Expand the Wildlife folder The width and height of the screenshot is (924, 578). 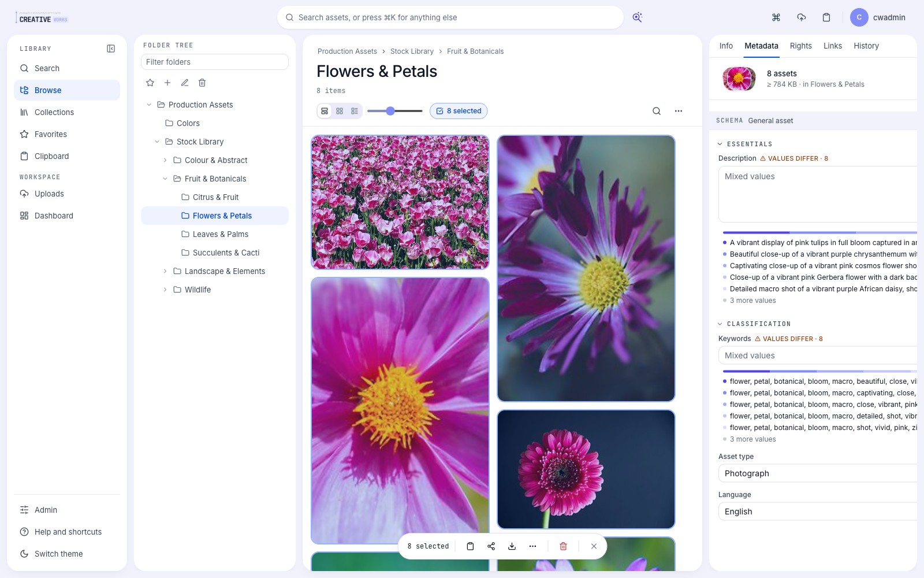pyautogui.click(x=165, y=290)
